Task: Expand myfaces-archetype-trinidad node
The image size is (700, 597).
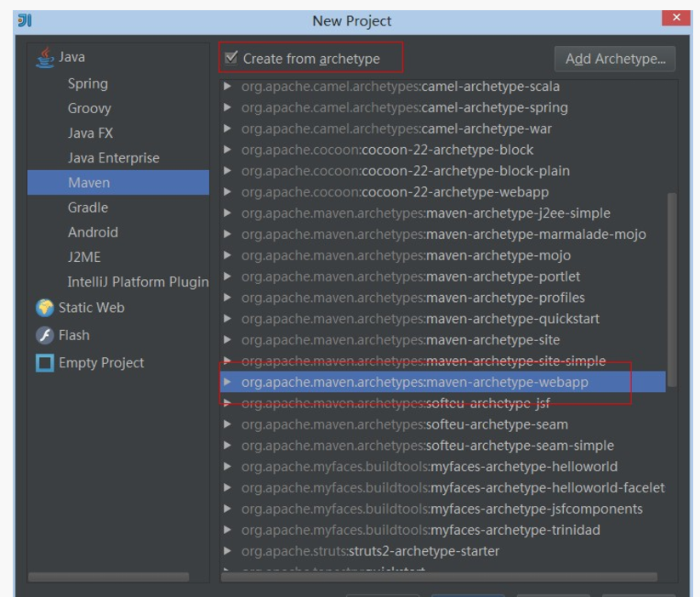Action: coord(227,530)
